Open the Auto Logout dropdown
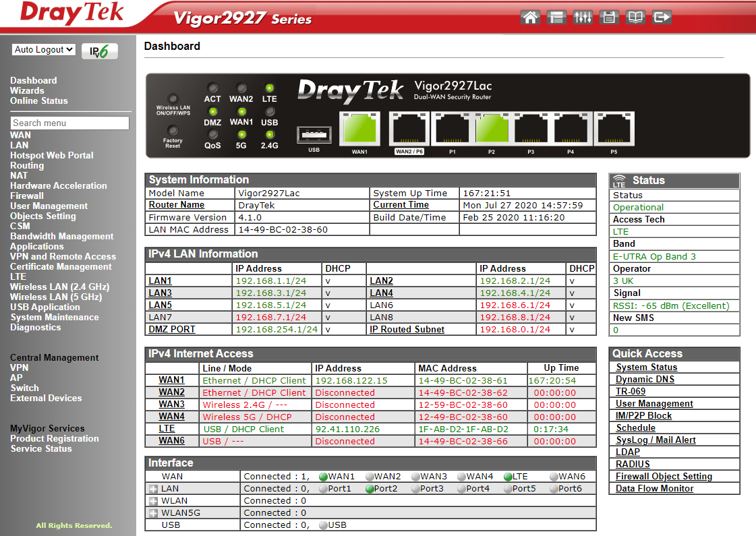 [44, 49]
